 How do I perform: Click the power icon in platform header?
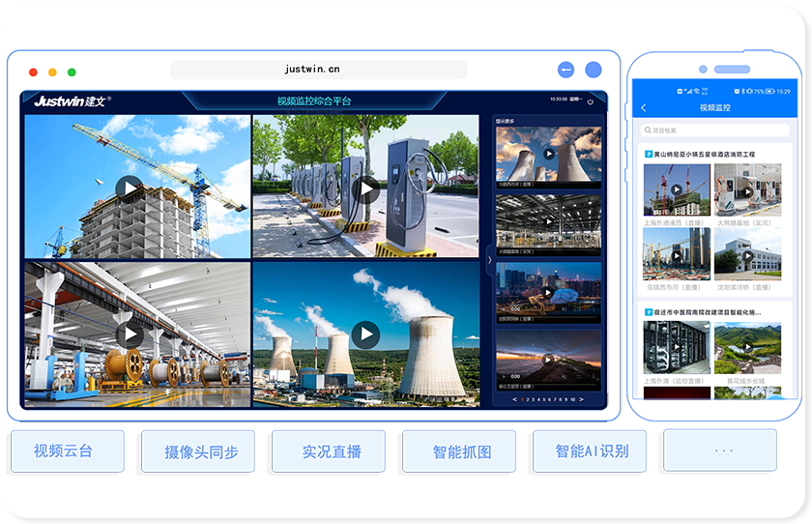592,99
